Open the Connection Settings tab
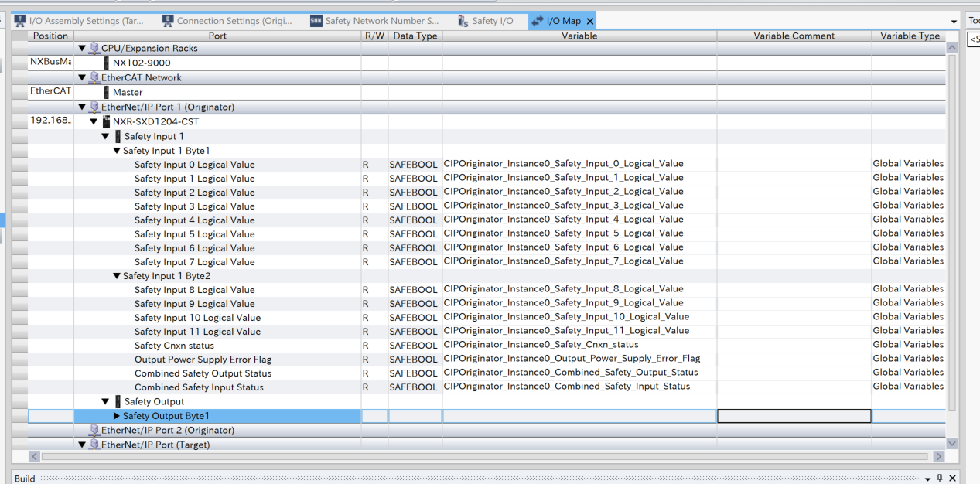 coord(226,21)
